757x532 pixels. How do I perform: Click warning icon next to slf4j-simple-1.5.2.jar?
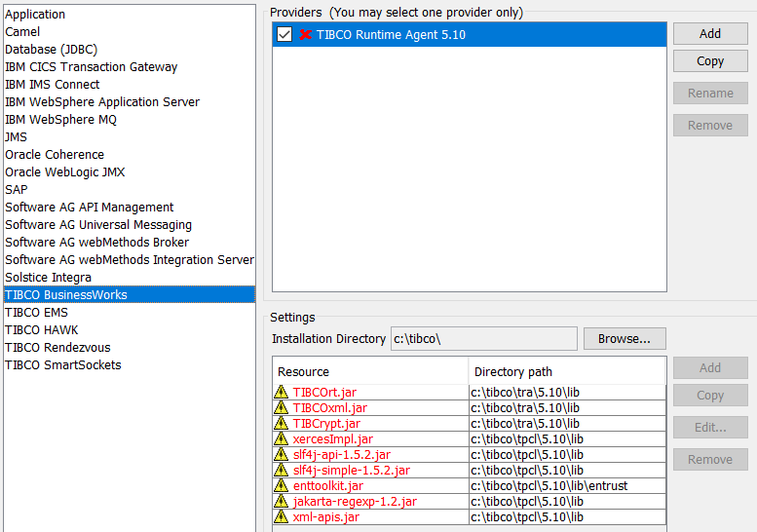point(281,470)
